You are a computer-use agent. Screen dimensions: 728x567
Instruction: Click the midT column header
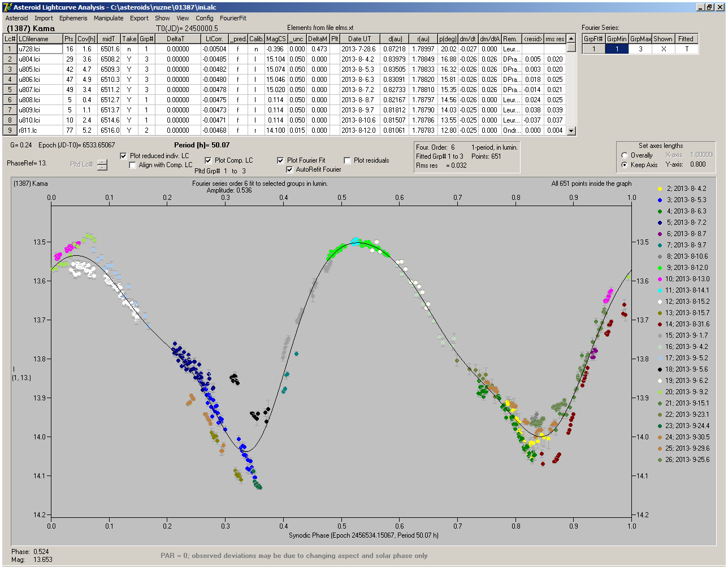(x=109, y=39)
